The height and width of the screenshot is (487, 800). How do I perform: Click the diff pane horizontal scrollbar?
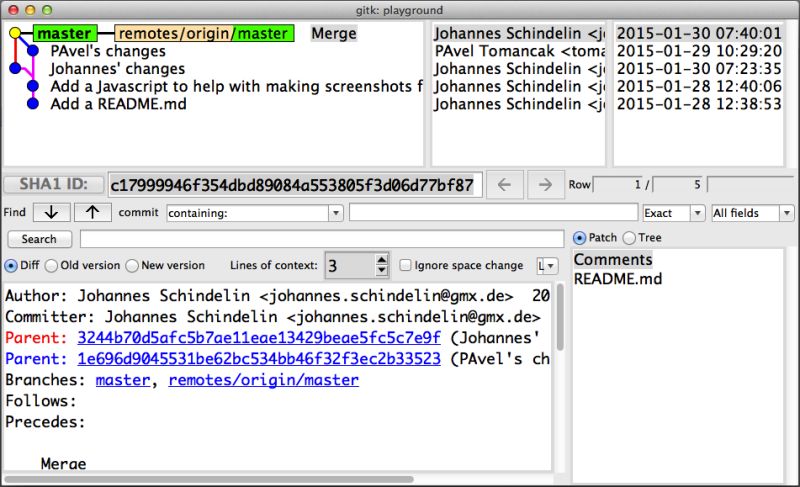(x=209, y=479)
